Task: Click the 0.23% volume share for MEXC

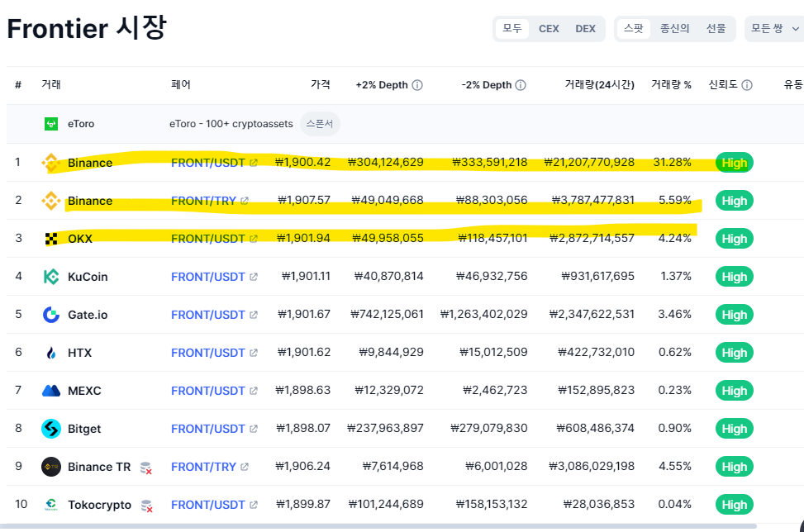Action: (675, 390)
